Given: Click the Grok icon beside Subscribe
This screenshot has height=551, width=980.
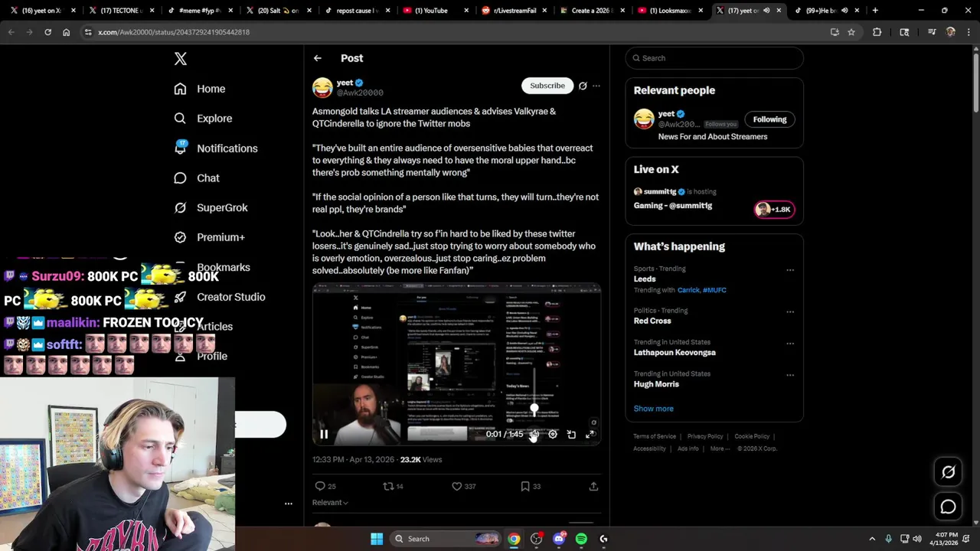Looking at the screenshot, I should click(x=583, y=86).
